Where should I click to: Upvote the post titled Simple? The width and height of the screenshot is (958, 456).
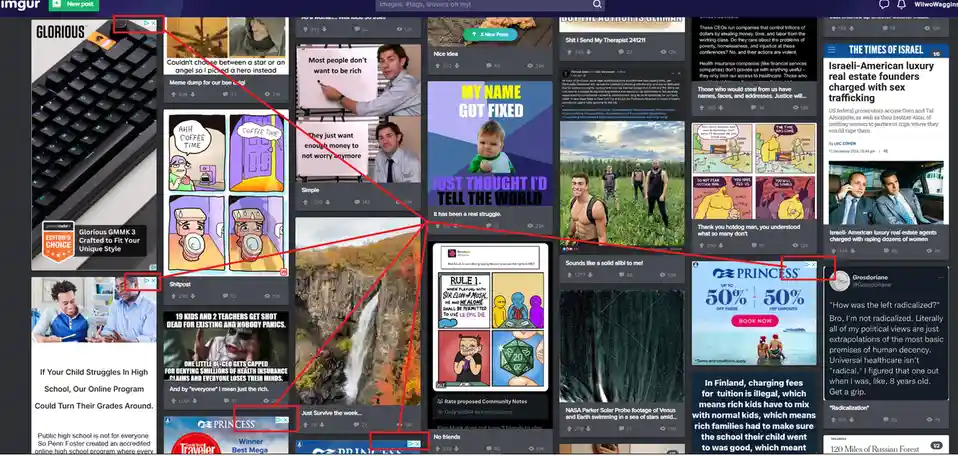click(x=305, y=202)
